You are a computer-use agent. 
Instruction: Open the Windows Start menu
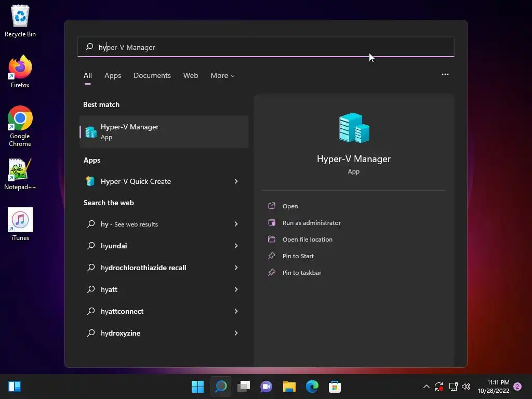(x=197, y=387)
